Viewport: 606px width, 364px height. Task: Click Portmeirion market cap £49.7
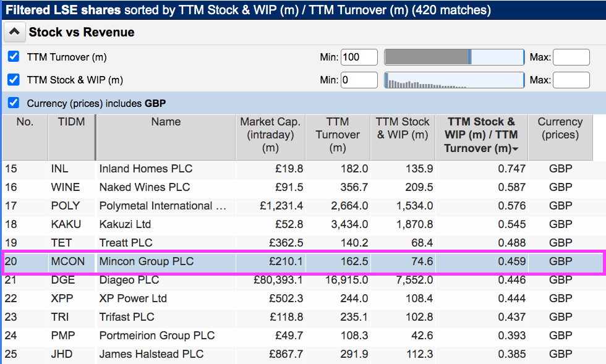coord(289,336)
